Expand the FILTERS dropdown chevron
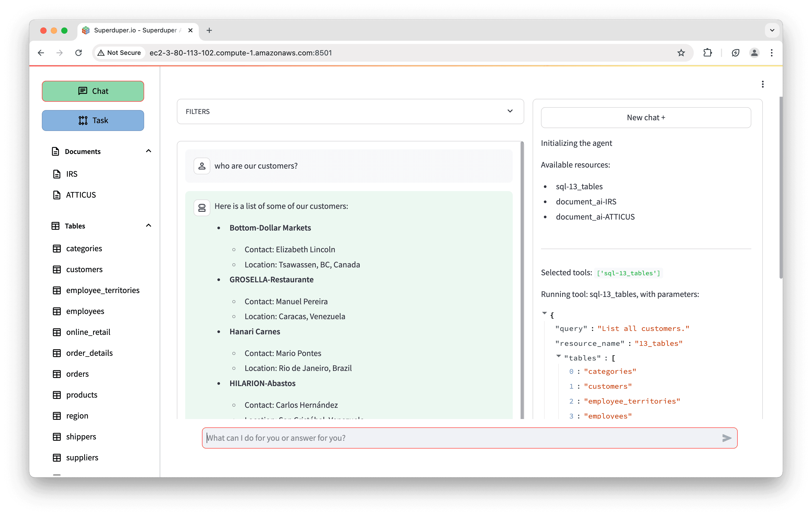 pyautogui.click(x=510, y=111)
